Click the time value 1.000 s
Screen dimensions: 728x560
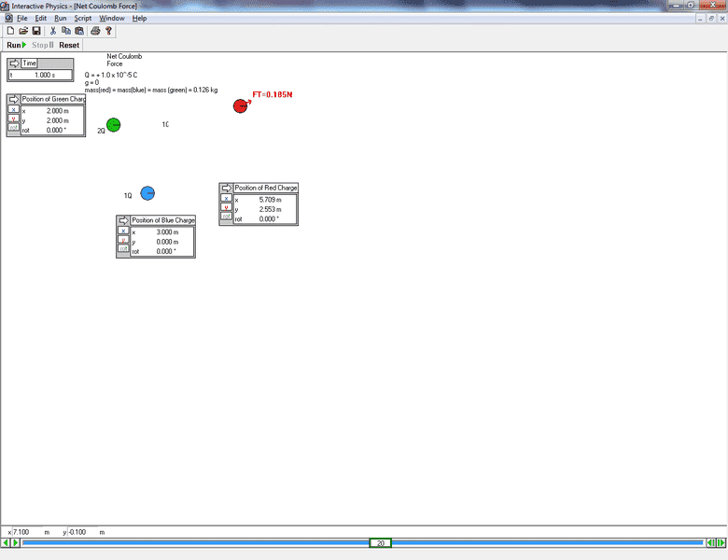pos(45,75)
